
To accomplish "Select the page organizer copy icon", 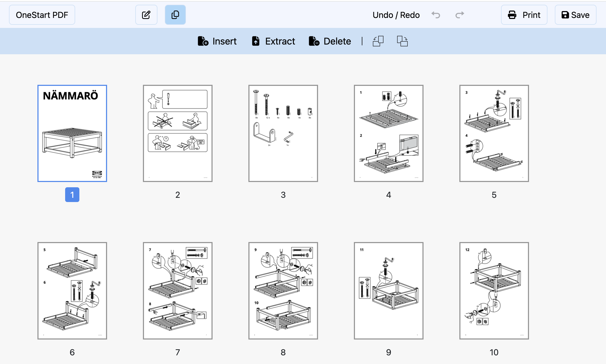I will coord(175,15).
